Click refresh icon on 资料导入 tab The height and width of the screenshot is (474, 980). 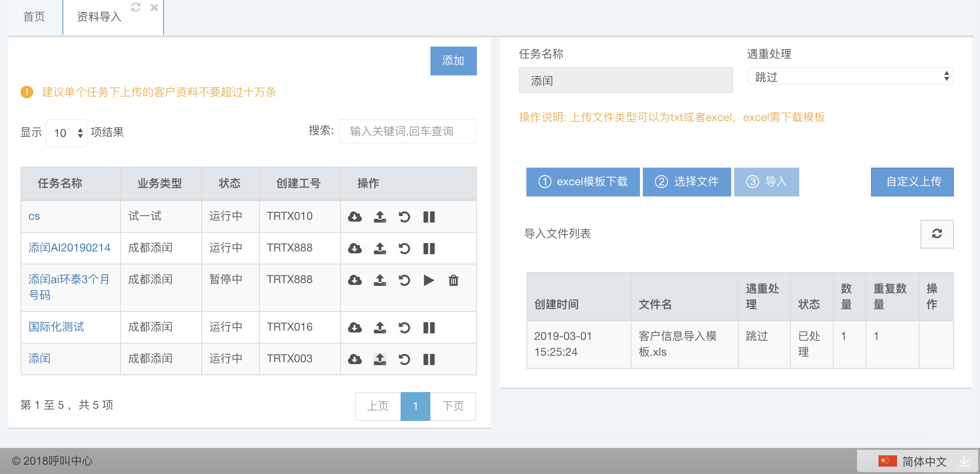136,7
